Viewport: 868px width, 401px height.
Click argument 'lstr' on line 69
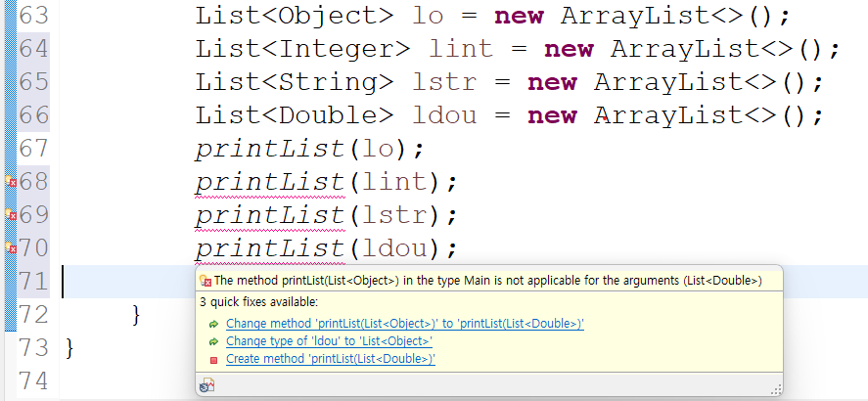tap(394, 215)
